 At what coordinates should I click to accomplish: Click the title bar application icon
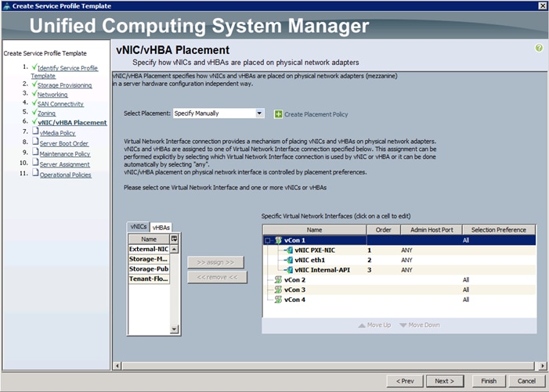[x=6, y=6]
